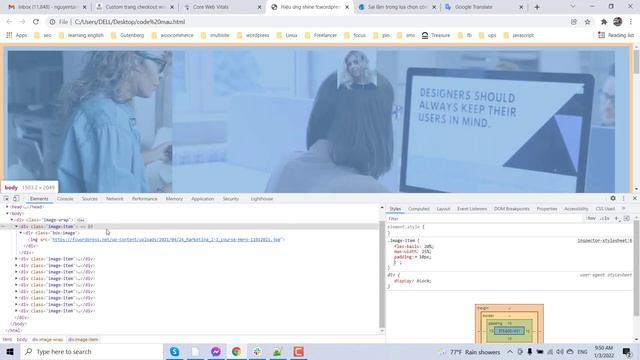Open the Apps shortcut in bookmarks bar
Viewport: 640px width, 360px height.
click(16, 36)
